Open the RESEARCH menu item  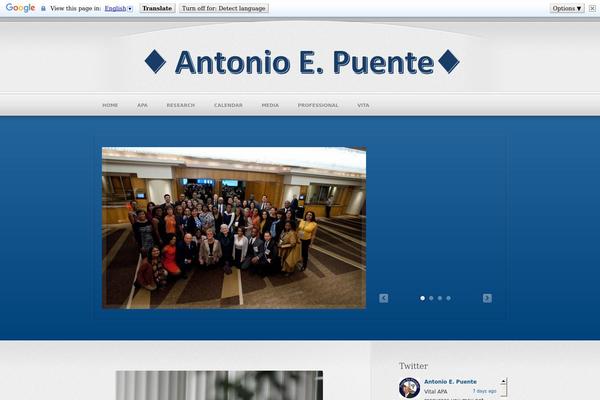(x=181, y=105)
